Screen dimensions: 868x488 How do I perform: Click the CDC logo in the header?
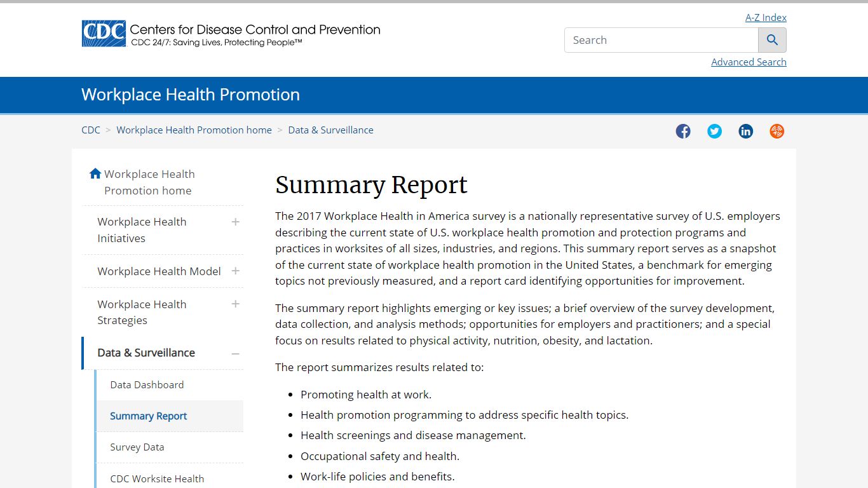(104, 34)
